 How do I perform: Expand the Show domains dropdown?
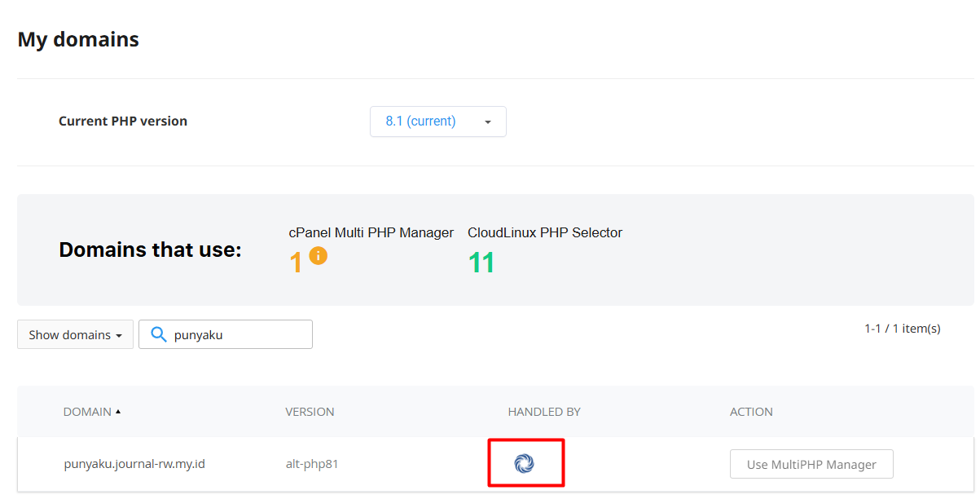point(75,334)
